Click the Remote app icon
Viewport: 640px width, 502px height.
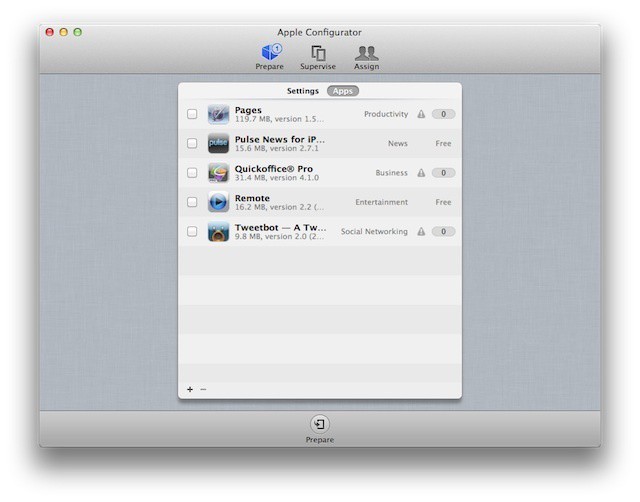coord(218,202)
